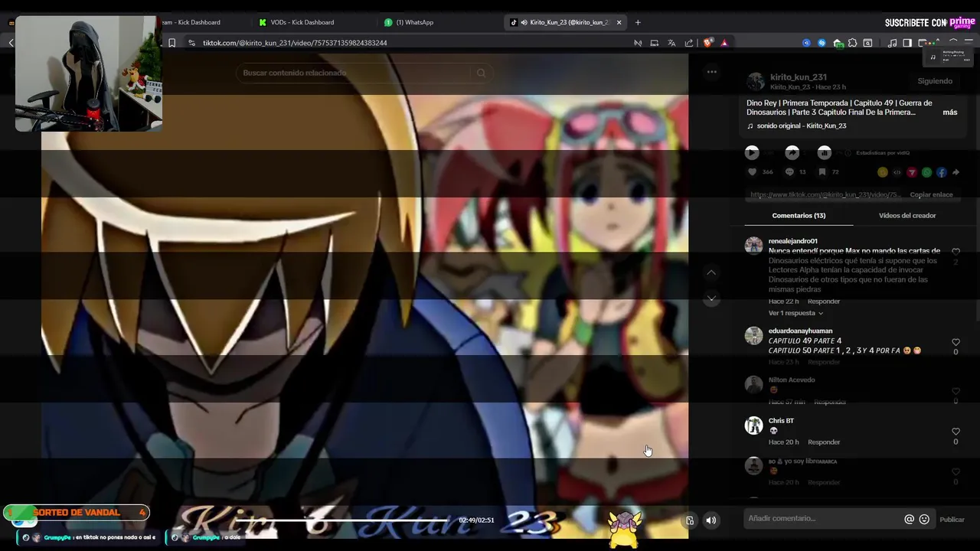Toggle the floating mini-player icon
The width and height of the screenshot is (980, 551).
(690, 520)
